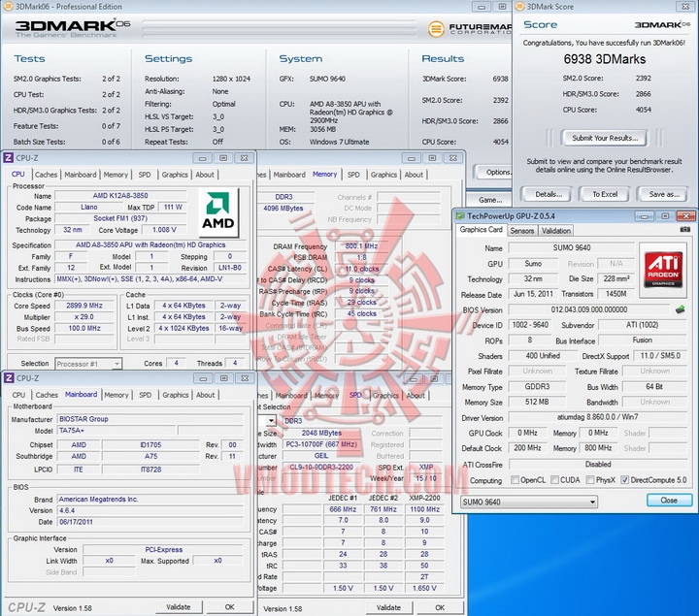
Task: Click the Multiplier value x 29.0
Action: pos(84,317)
